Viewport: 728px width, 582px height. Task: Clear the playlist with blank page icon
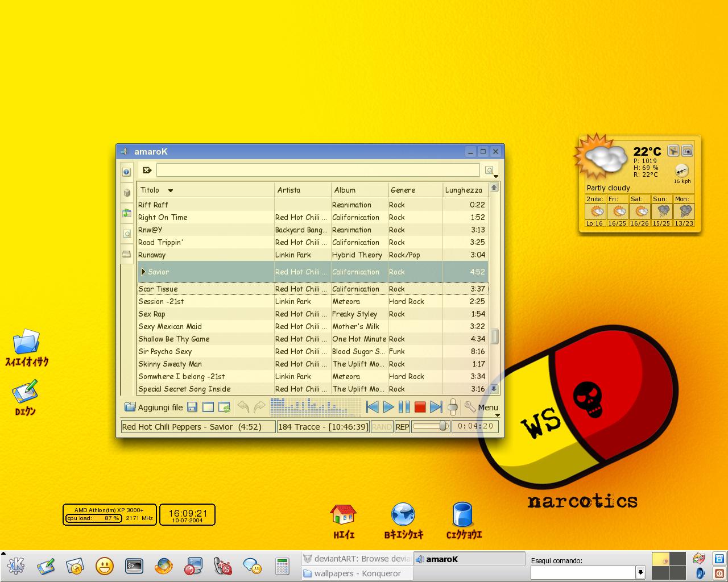pos(208,407)
